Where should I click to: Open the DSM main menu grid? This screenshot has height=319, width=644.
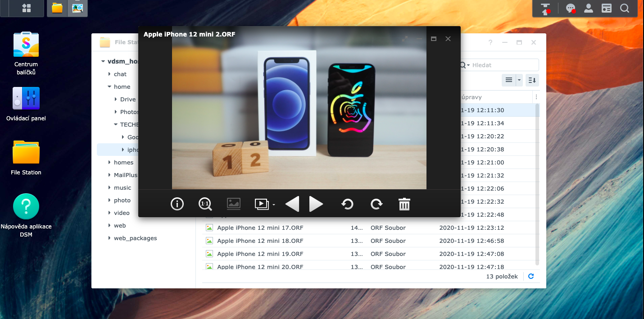point(27,8)
